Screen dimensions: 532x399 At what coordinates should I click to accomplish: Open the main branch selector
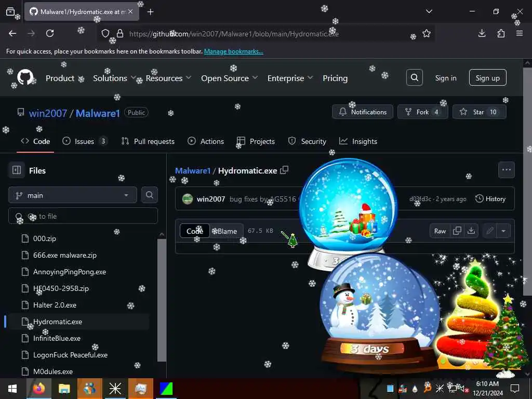point(72,195)
